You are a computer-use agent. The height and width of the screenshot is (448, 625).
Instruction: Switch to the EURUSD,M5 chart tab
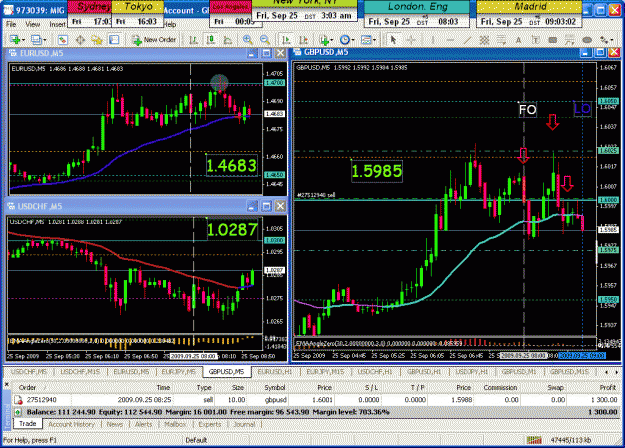pyautogui.click(x=131, y=371)
